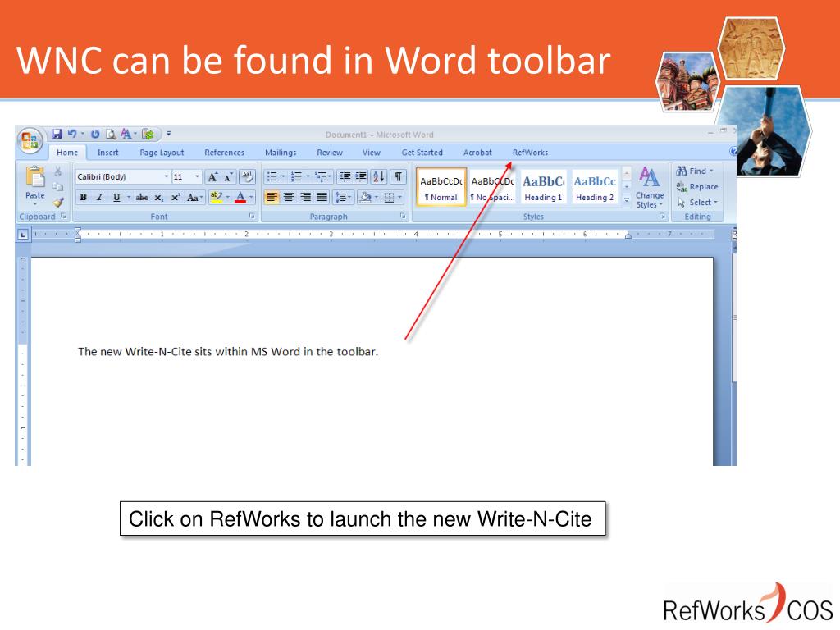This screenshot has width=840, height=630.
Task: Increase paragraph indent
Action: pos(361,176)
